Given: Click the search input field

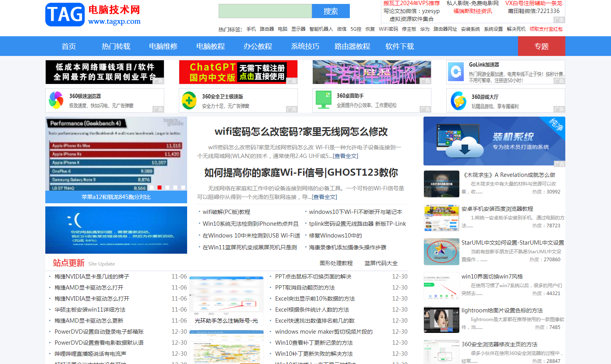Looking at the screenshot, I should (265, 11).
